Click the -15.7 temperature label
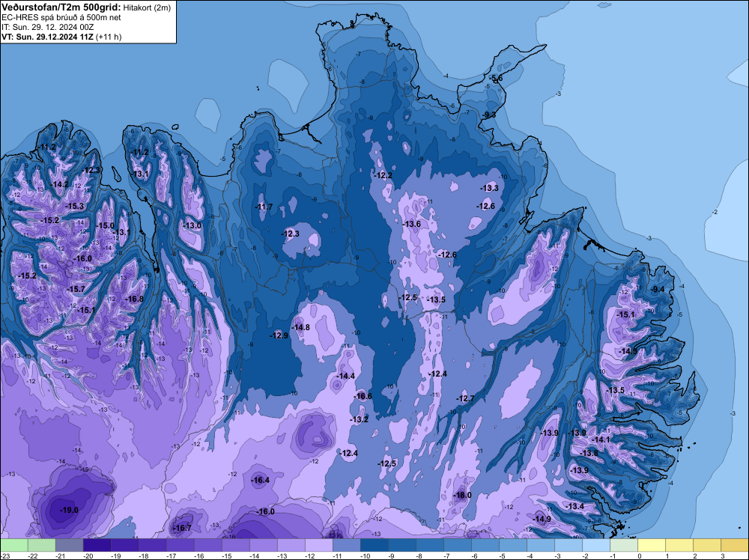Viewport: 749px width, 560px height. [76, 289]
